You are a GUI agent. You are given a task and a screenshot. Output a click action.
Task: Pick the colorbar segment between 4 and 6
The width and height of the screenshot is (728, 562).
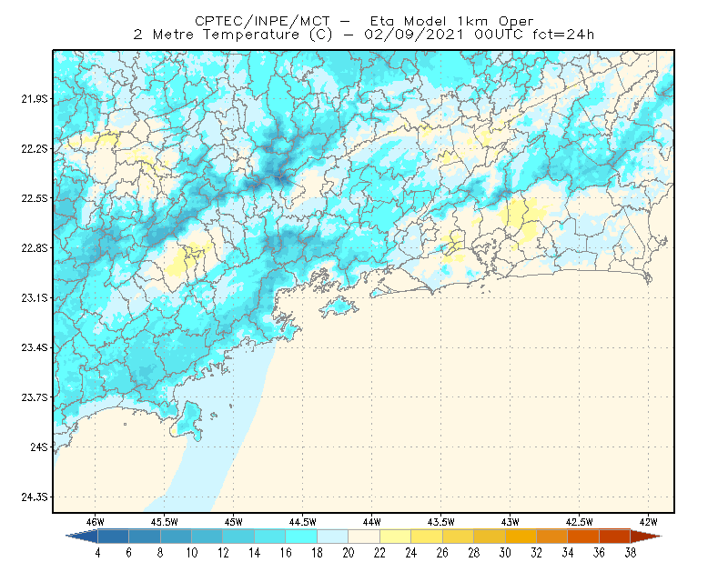point(113,537)
